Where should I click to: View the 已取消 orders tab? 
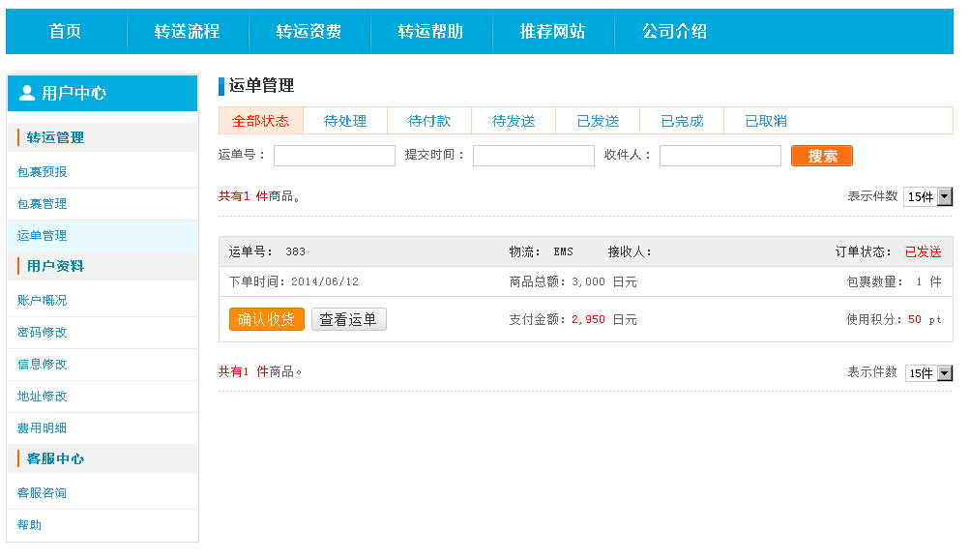click(x=765, y=120)
